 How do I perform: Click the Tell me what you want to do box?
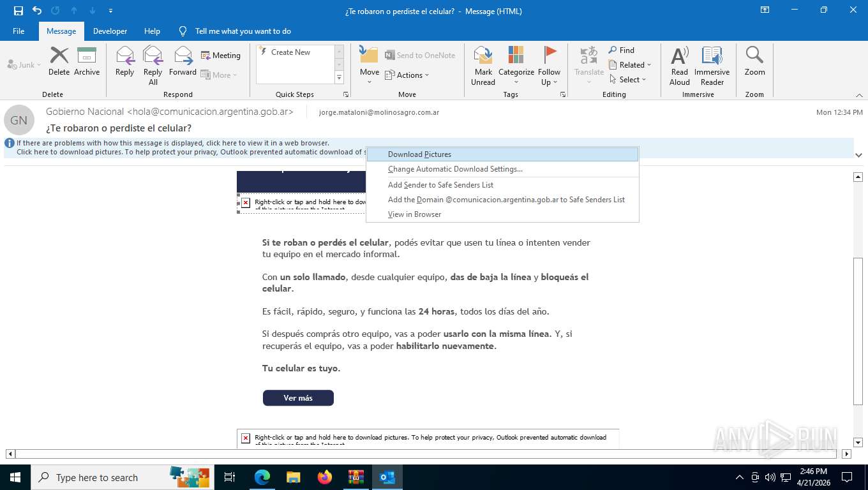pyautogui.click(x=243, y=31)
